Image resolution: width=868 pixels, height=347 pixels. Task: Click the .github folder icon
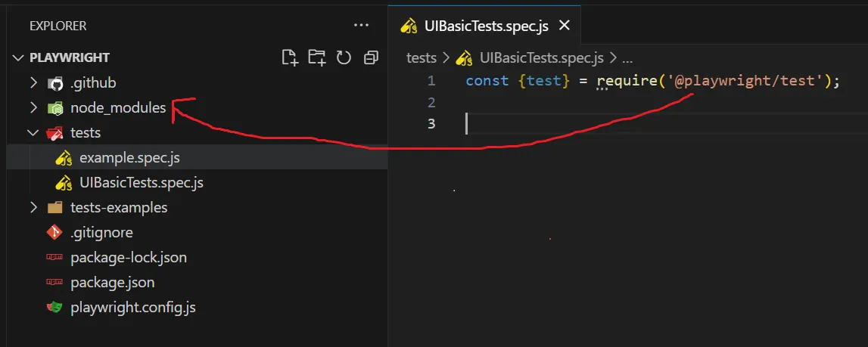coord(54,84)
